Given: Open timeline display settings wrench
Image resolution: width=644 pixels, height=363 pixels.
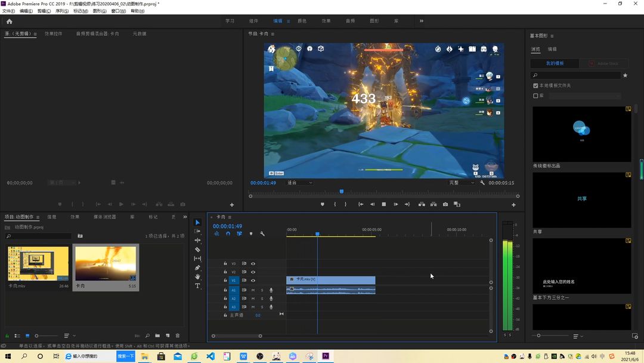Looking at the screenshot, I should pyautogui.click(x=262, y=234).
